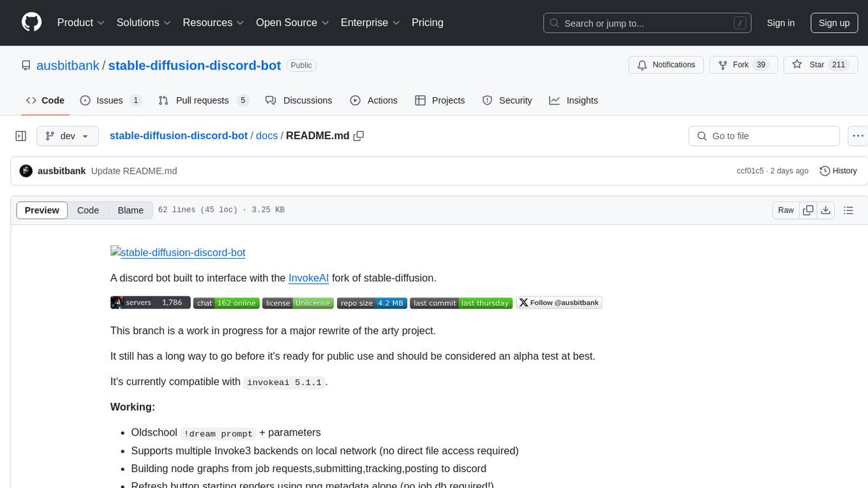This screenshot has height=488, width=868.
Task: Switch to the Code tab
Action: [45, 100]
